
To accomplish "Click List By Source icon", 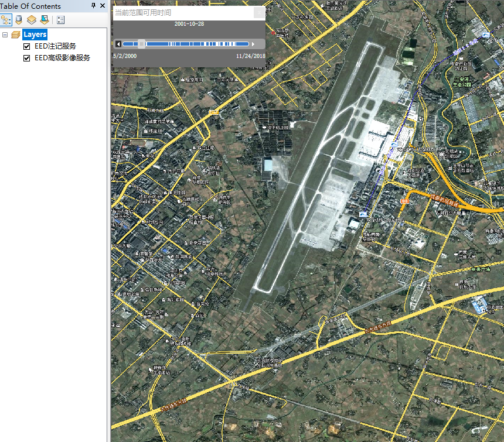I will click(19, 20).
